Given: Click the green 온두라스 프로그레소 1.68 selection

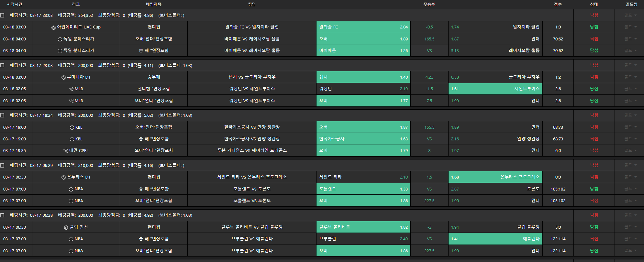Looking at the screenshot, I should (x=495, y=177).
